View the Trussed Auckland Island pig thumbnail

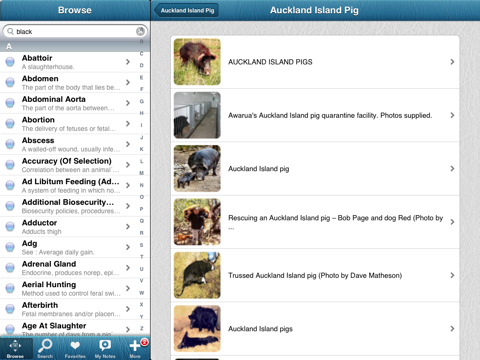[197, 275]
